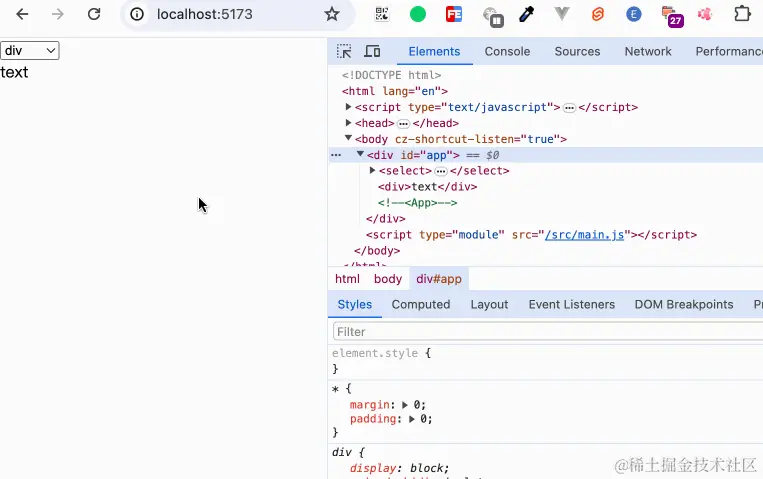Open the Extensions puzzle menu
Viewport: 763px width, 479px height.
pos(742,14)
